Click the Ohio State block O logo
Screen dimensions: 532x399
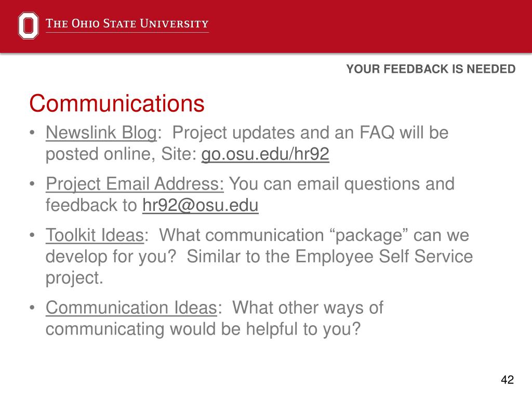(x=28, y=25)
